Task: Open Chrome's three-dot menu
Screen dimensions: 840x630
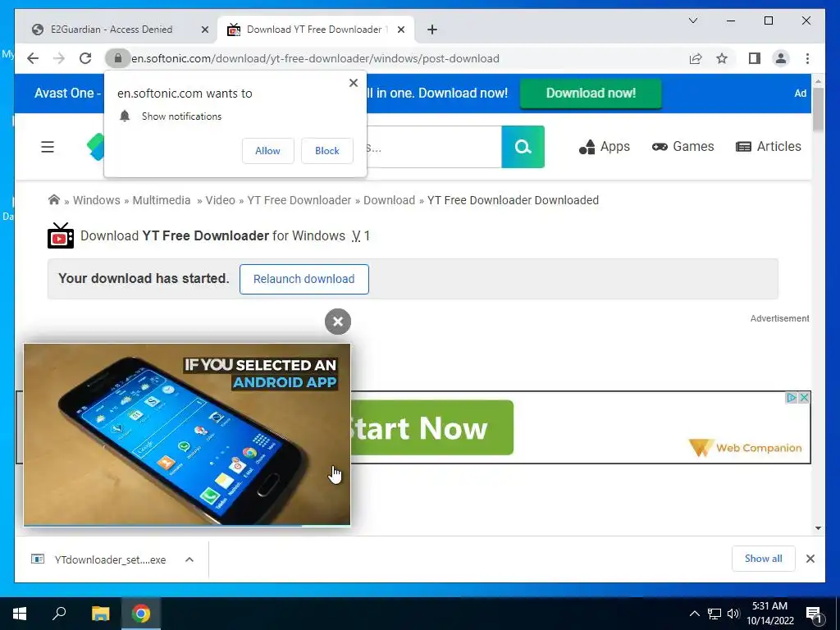Action: click(x=807, y=58)
